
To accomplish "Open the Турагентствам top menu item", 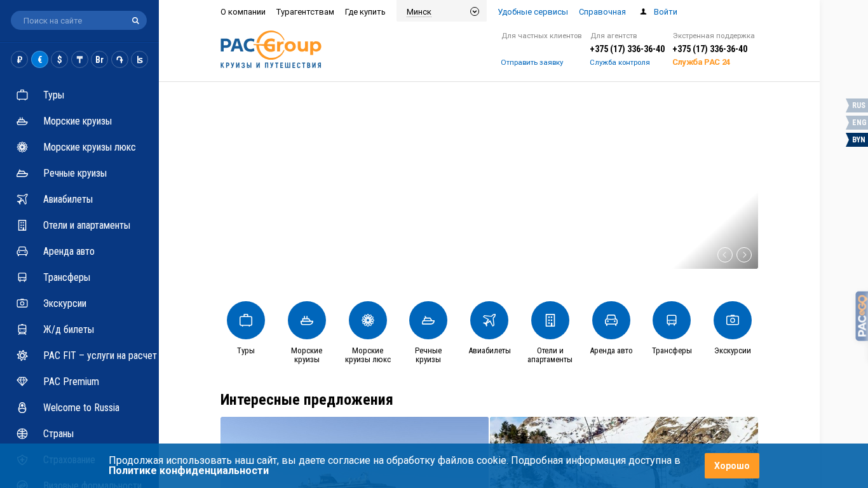I will tap(305, 11).
